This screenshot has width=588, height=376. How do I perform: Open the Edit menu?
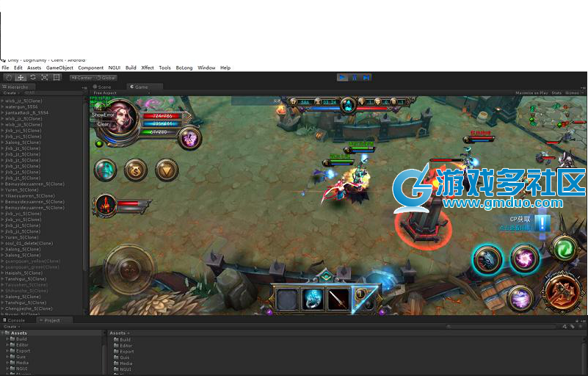click(18, 68)
